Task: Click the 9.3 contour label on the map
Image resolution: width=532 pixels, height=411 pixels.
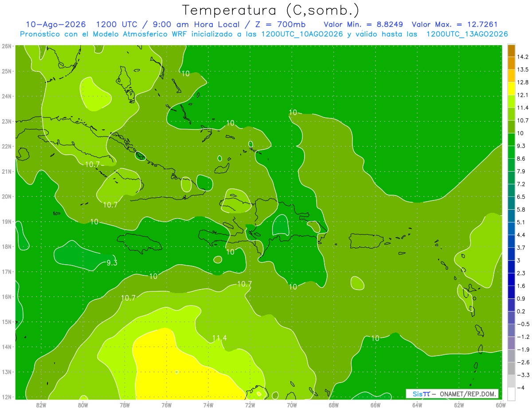Action: click(x=112, y=263)
